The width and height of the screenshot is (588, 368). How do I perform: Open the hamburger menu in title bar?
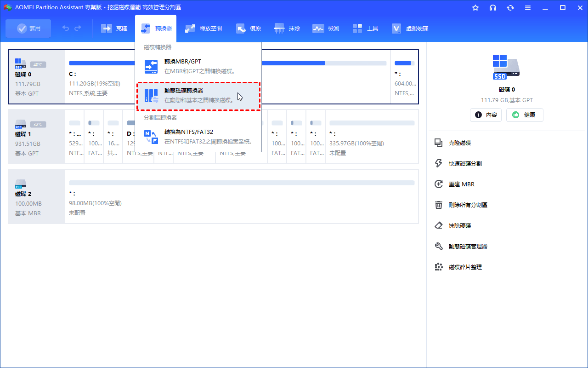coord(528,8)
